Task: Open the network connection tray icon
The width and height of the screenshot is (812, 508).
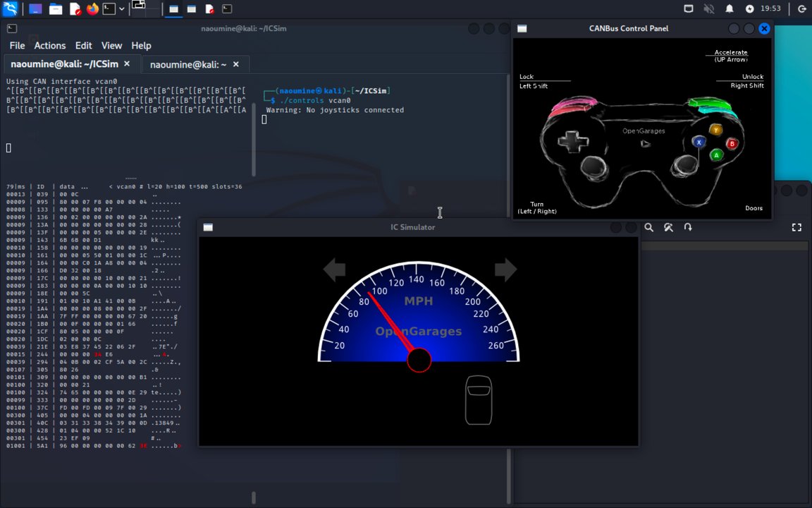Action: coord(688,8)
